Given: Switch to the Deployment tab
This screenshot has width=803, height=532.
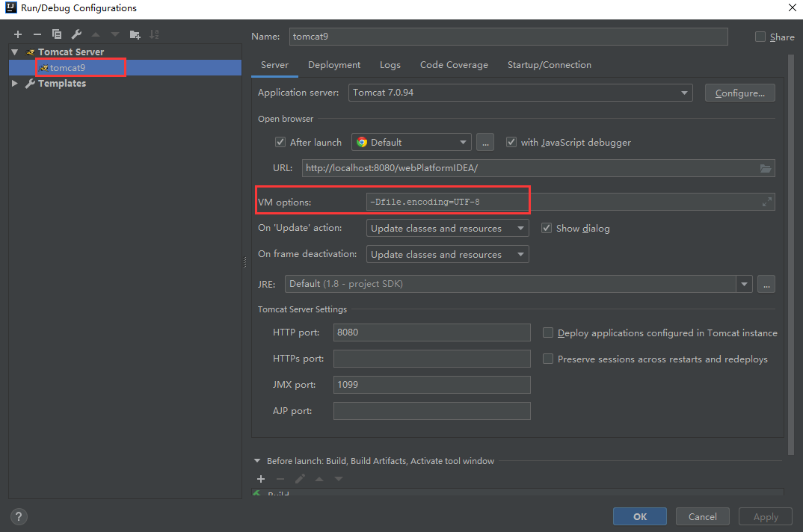Looking at the screenshot, I should tap(334, 65).
